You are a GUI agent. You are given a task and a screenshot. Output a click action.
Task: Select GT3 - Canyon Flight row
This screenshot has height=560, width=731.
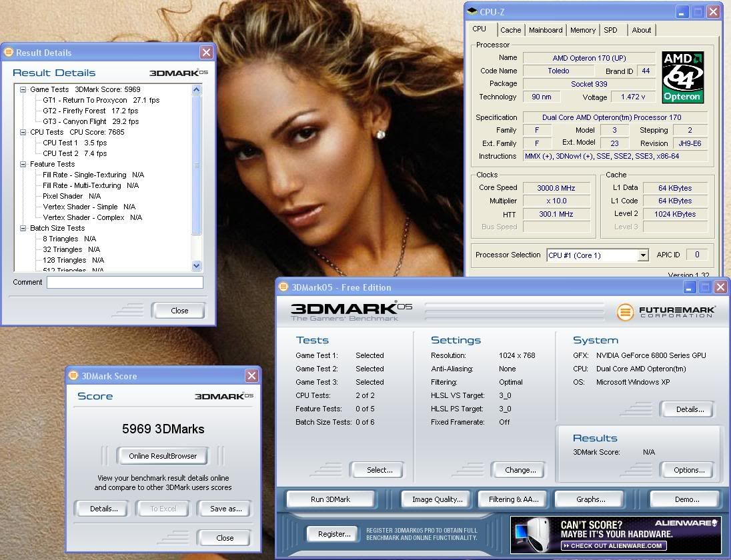coord(91,121)
